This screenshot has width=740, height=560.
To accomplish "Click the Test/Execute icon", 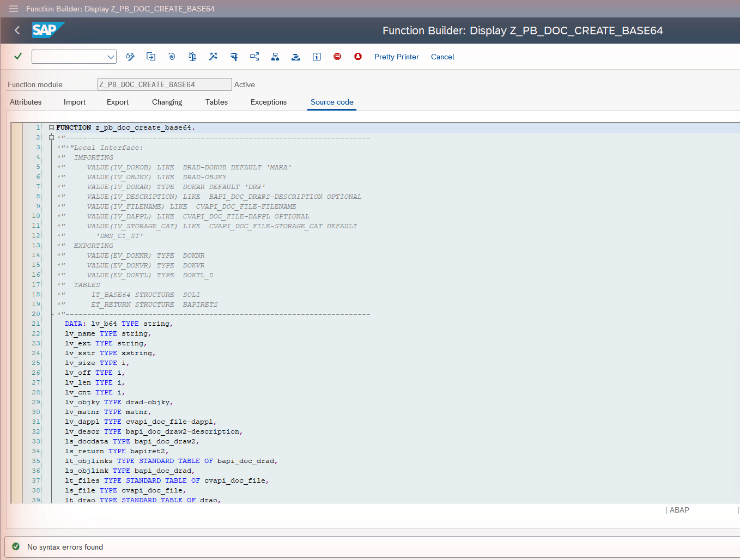I will [x=234, y=57].
